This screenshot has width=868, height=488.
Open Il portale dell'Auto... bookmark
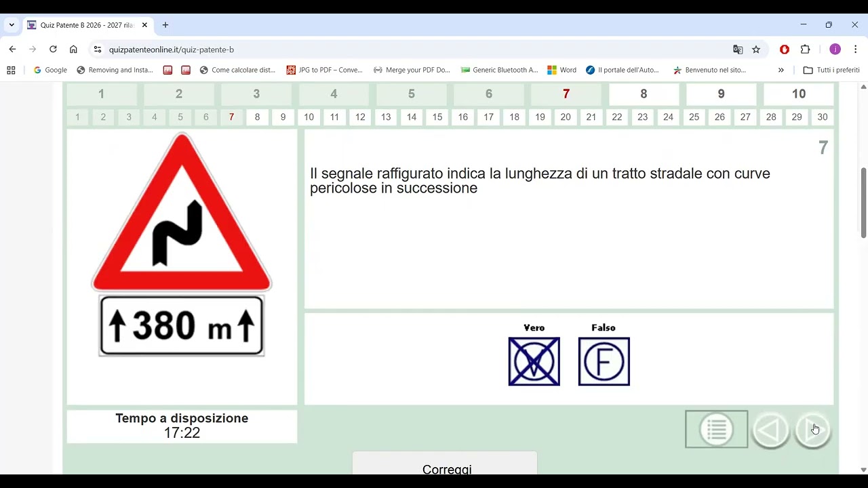point(623,70)
